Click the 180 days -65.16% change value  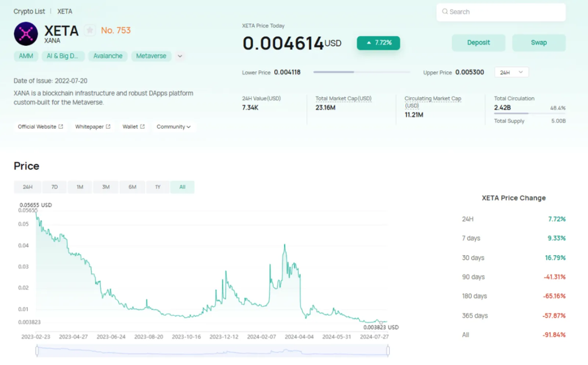[554, 296]
